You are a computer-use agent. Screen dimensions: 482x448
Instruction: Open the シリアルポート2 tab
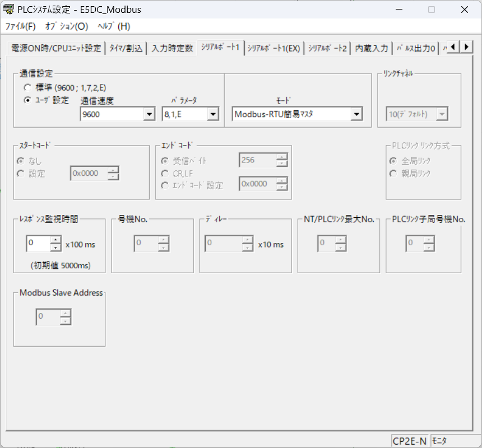(328, 48)
